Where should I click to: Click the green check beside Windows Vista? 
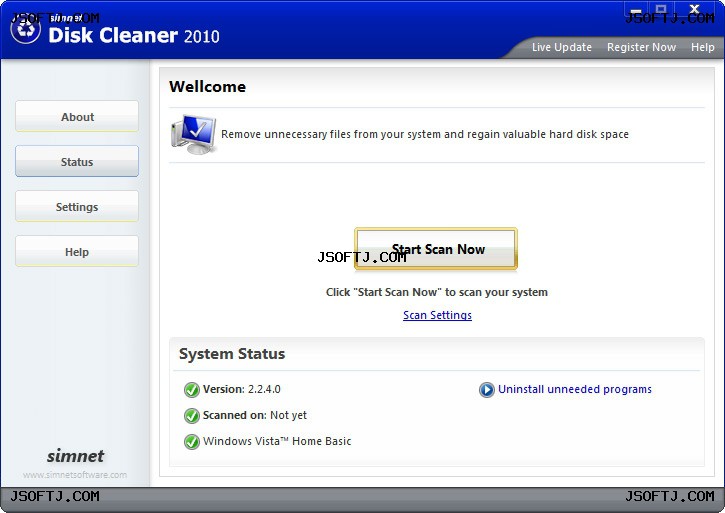[191, 442]
